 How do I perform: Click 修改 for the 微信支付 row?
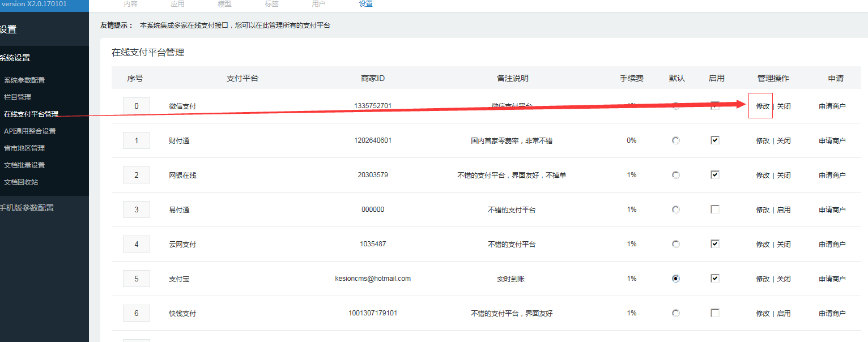[760, 105]
